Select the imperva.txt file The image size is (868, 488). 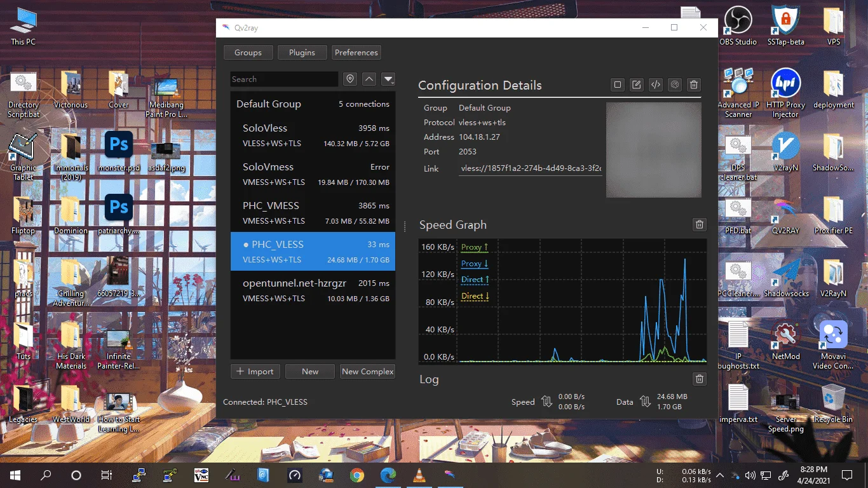click(x=738, y=403)
